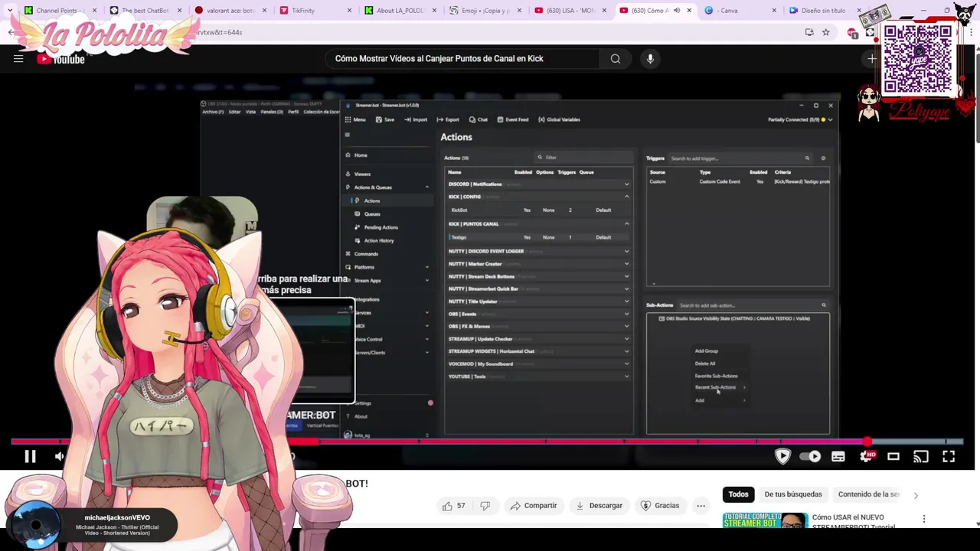
Task: Open the Streamer.bot Menu button
Action: [354, 119]
